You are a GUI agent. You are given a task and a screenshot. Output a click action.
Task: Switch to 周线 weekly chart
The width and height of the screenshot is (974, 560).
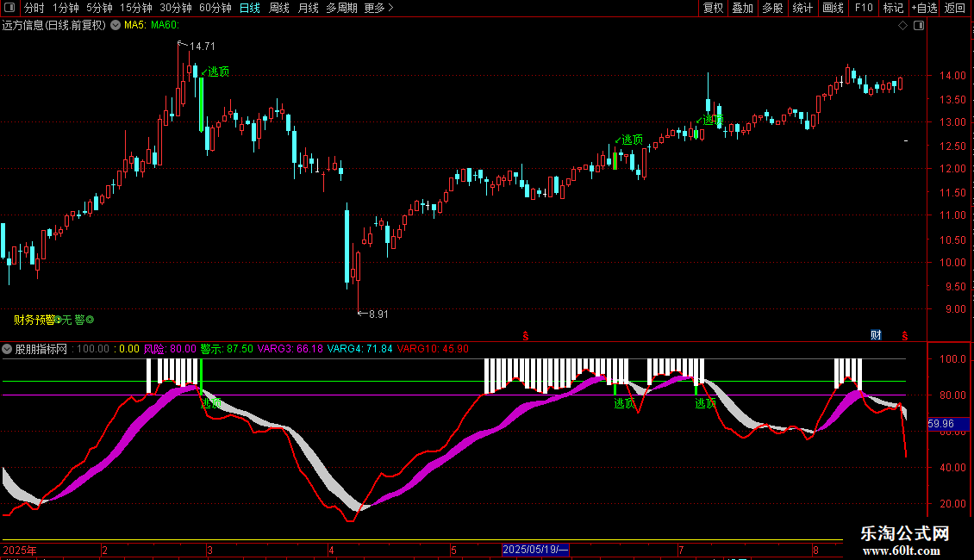tap(279, 8)
